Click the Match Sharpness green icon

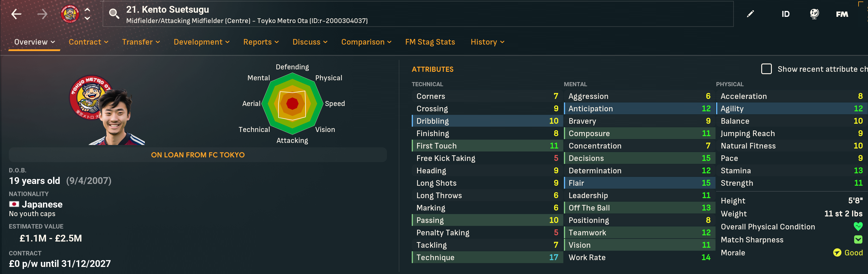pyautogui.click(x=858, y=239)
